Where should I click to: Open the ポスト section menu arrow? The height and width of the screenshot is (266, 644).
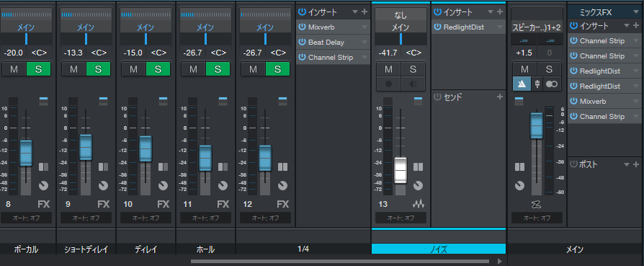click(626, 164)
